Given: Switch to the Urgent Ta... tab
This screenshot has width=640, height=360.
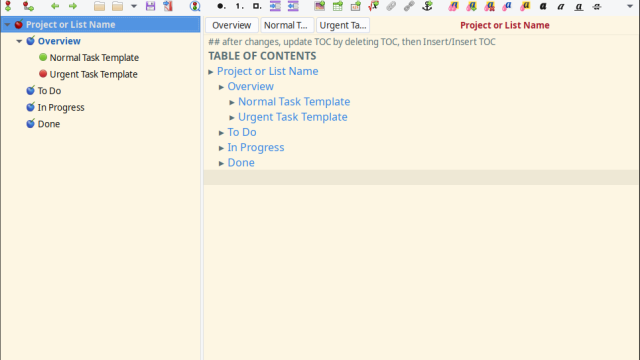Looking at the screenshot, I should [x=343, y=25].
